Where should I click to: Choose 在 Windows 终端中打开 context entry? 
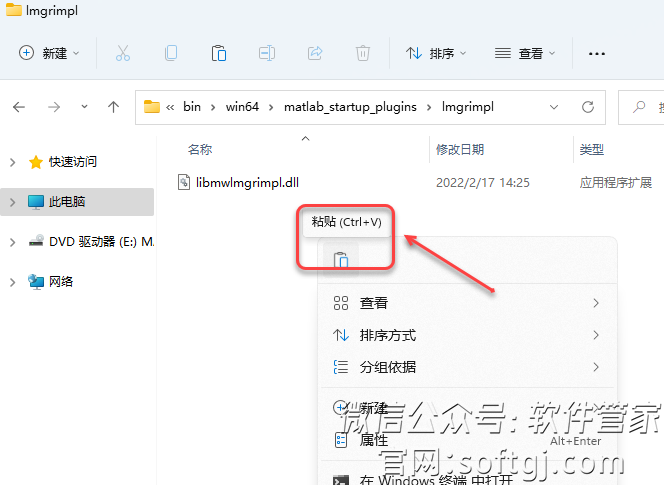click(467, 479)
